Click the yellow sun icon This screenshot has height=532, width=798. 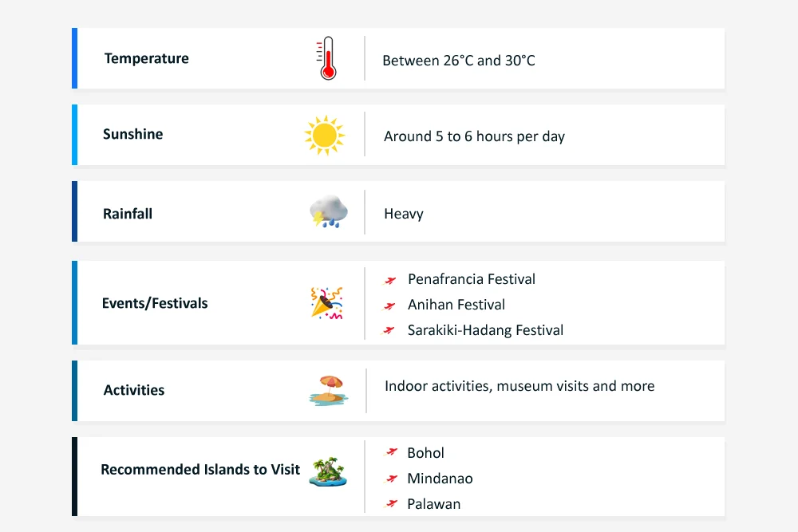[324, 136]
